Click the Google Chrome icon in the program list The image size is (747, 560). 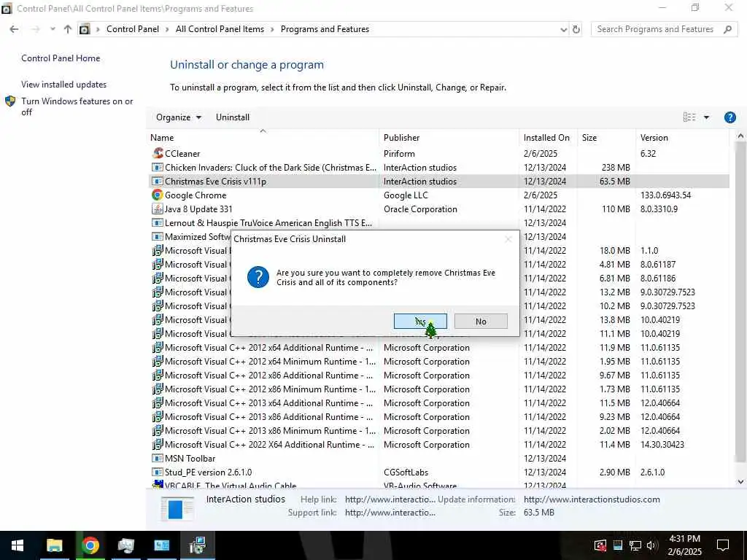point(158,195)
